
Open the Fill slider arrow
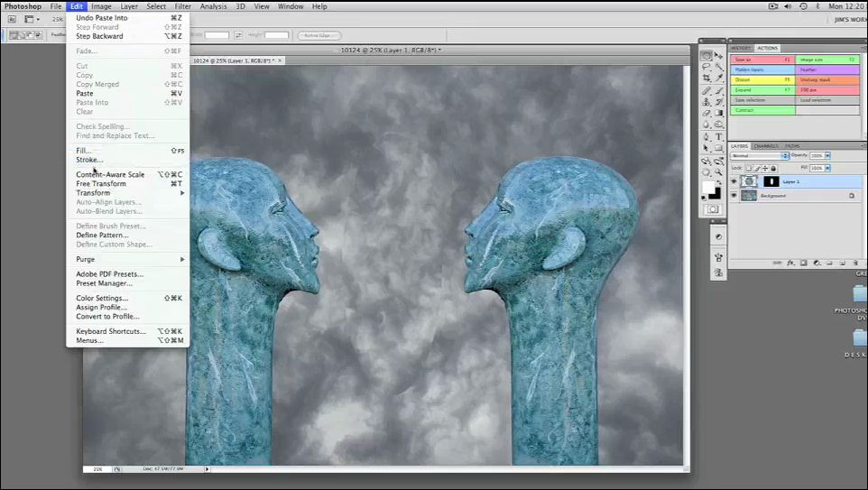pos(827,168)
